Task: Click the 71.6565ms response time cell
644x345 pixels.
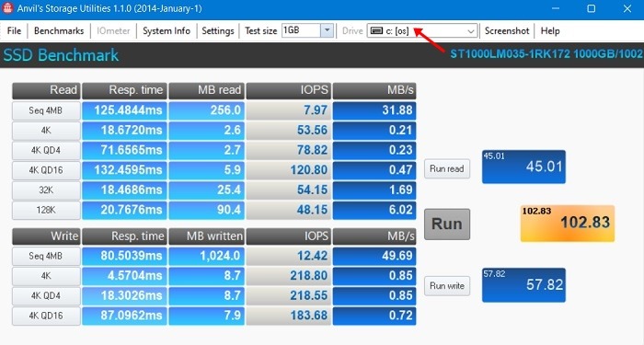Action: click(x=124, y=150)
